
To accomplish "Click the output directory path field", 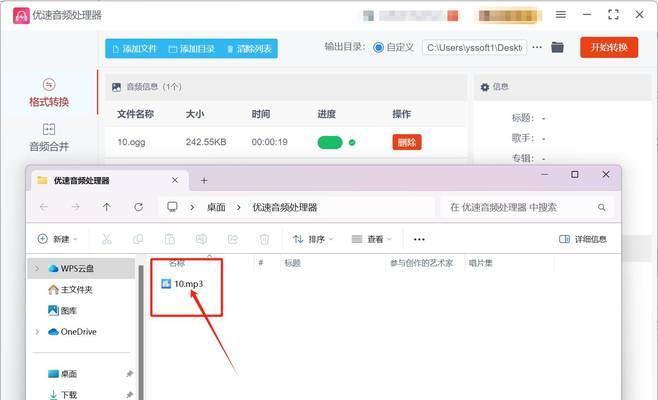I will 474,48.
